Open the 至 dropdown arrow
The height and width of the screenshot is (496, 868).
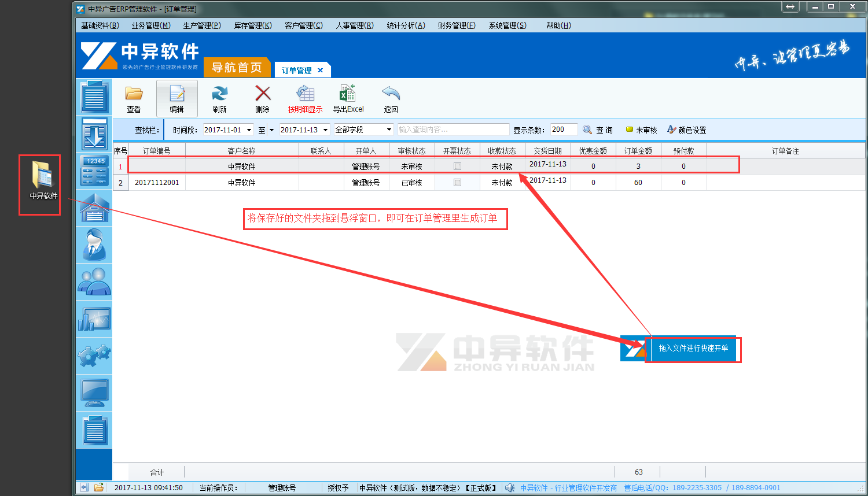coord(271,130)
